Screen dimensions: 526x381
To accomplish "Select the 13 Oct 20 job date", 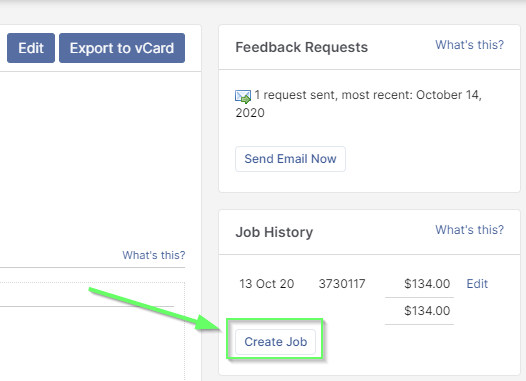I will (x=267, y=284).
